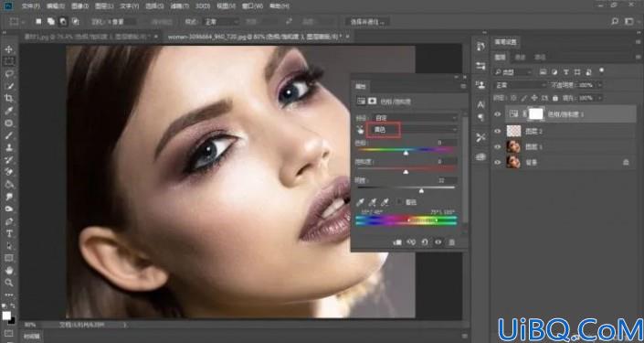Viewport: 644px width, 343px height.
Task: Switch to the first document tab
Action: (x=90, y=37)
